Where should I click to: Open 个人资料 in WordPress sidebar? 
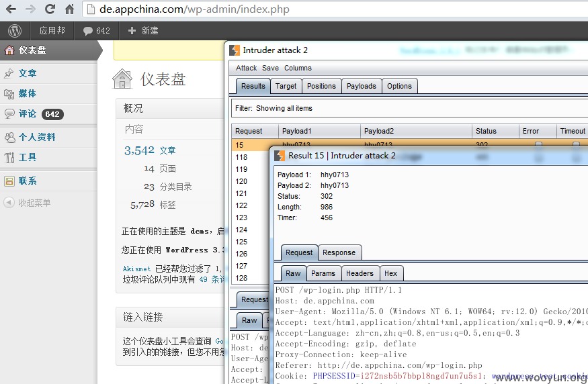[x=37, y=137]
